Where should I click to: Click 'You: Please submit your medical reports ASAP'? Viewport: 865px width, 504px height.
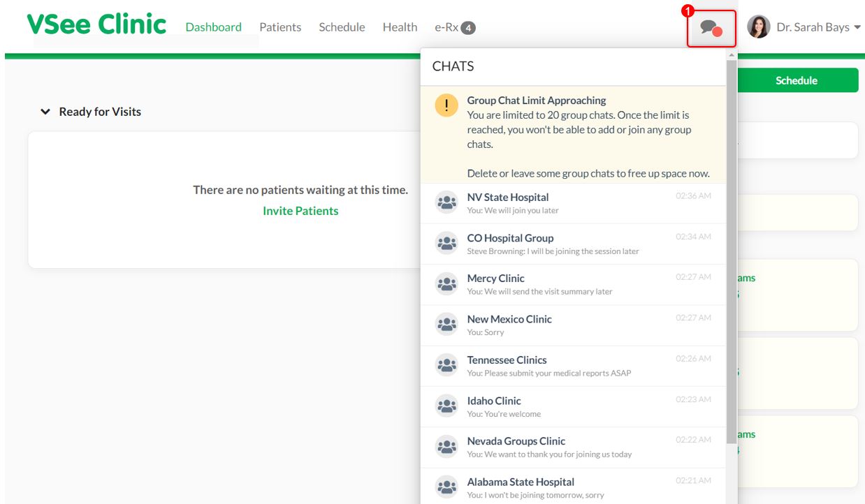pyautogui.click(x=549, y=373)
